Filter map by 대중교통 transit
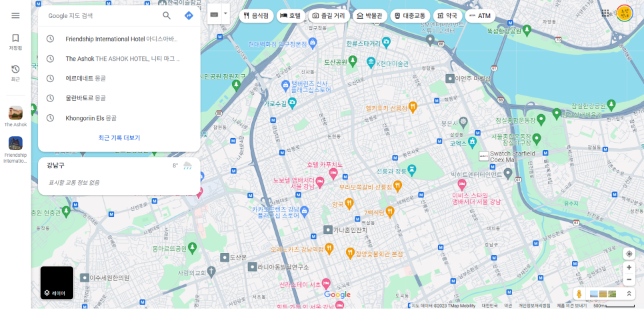Image resolution: width=644 pixels, height=309 pixels. (410, 16)
